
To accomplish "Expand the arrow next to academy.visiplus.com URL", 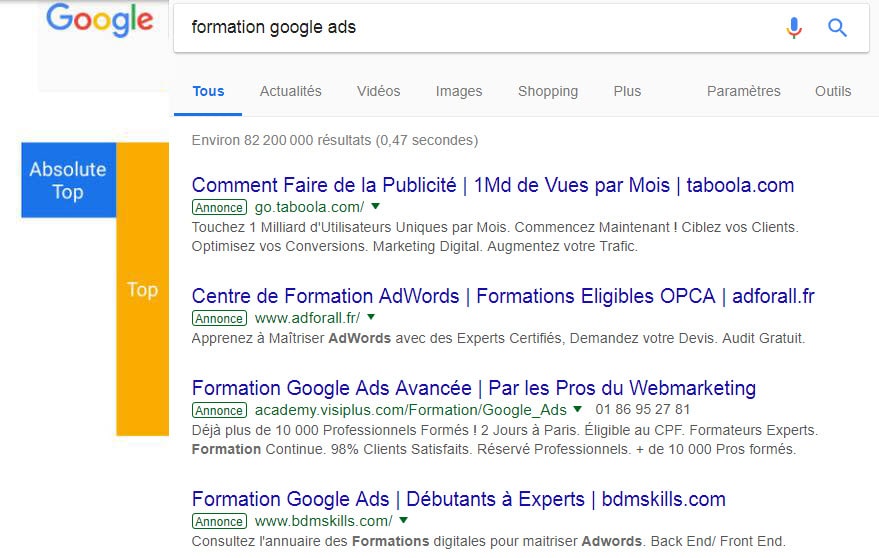I will click(577, 409).
